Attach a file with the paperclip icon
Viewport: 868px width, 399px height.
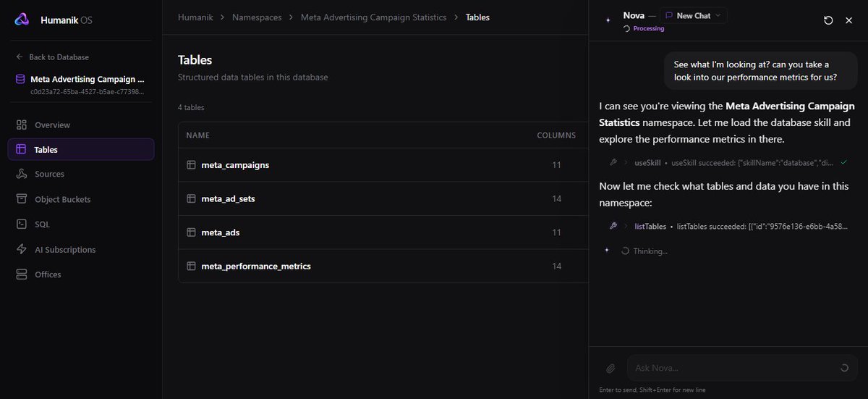(x=610, y=368)
